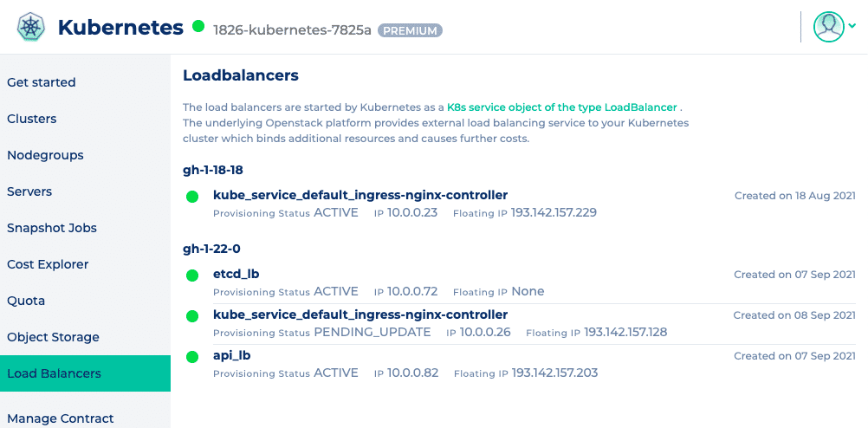The height and width of the screenshot is (428, 868).
Task: Open the api_lb load balancer entry
Action: [x=232, y=355]
